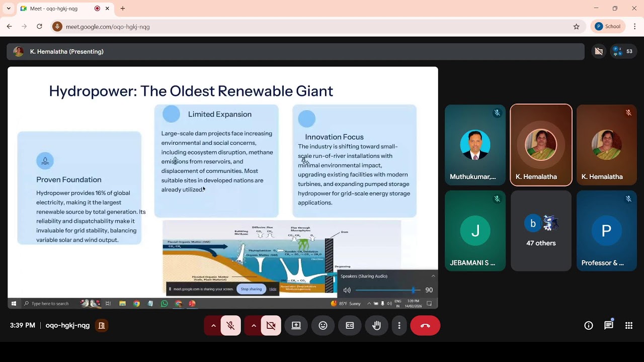
Task: Open the tab search dropdown arrow
Action: (9, 9)
